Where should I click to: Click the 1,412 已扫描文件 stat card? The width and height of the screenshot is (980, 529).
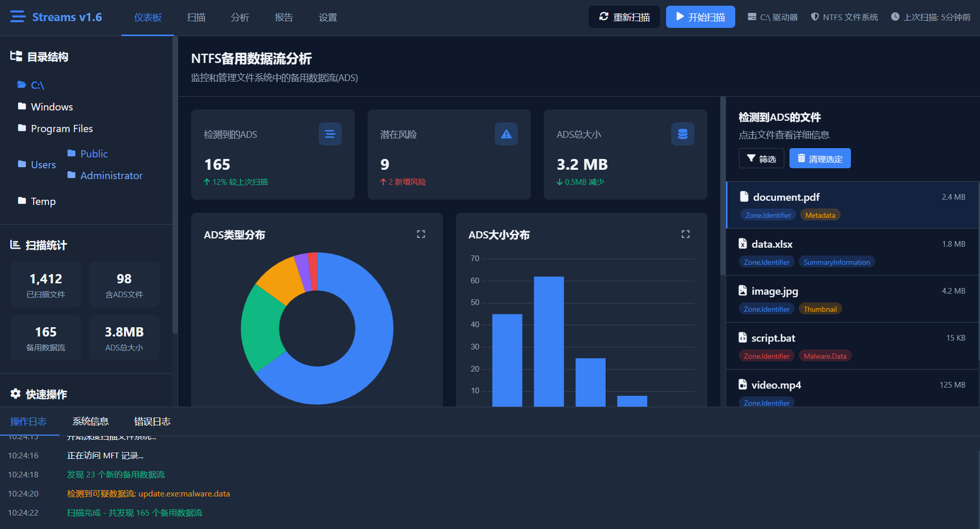coord(46,284)
